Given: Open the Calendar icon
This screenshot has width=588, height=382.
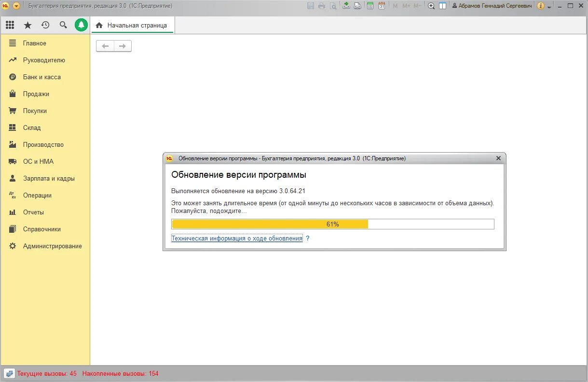Looking at the screenshot, I should 382,6.
